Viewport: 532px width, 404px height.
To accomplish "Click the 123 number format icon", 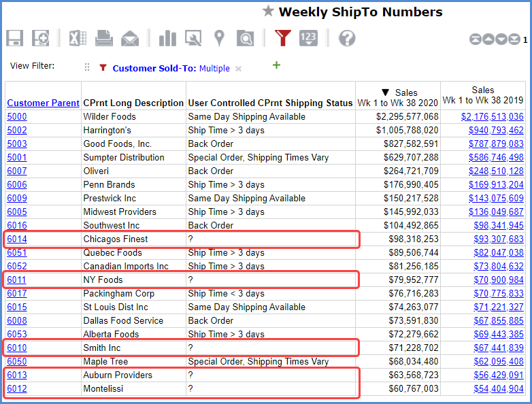I will [x=308, y=38].
